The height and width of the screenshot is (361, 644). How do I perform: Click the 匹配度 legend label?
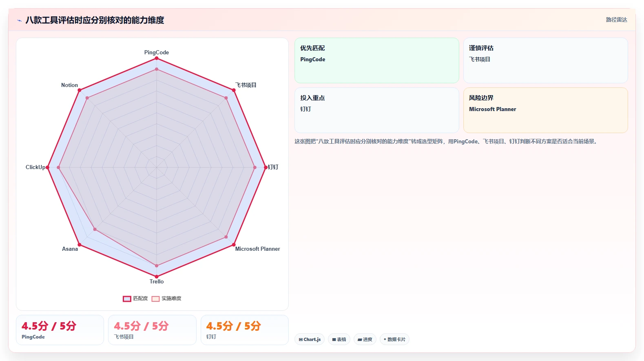tap(140, 299)
